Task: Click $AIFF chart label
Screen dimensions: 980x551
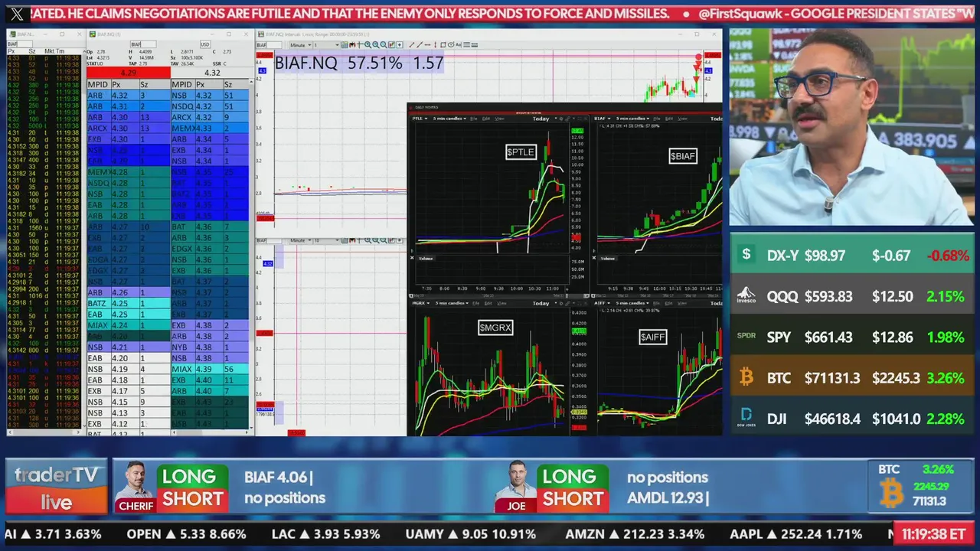Action: [653, 337]
